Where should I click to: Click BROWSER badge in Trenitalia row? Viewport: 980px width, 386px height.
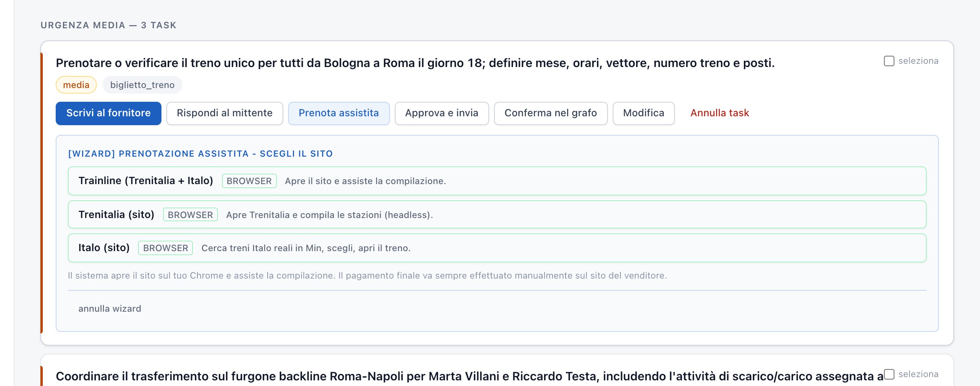point(190,215)
